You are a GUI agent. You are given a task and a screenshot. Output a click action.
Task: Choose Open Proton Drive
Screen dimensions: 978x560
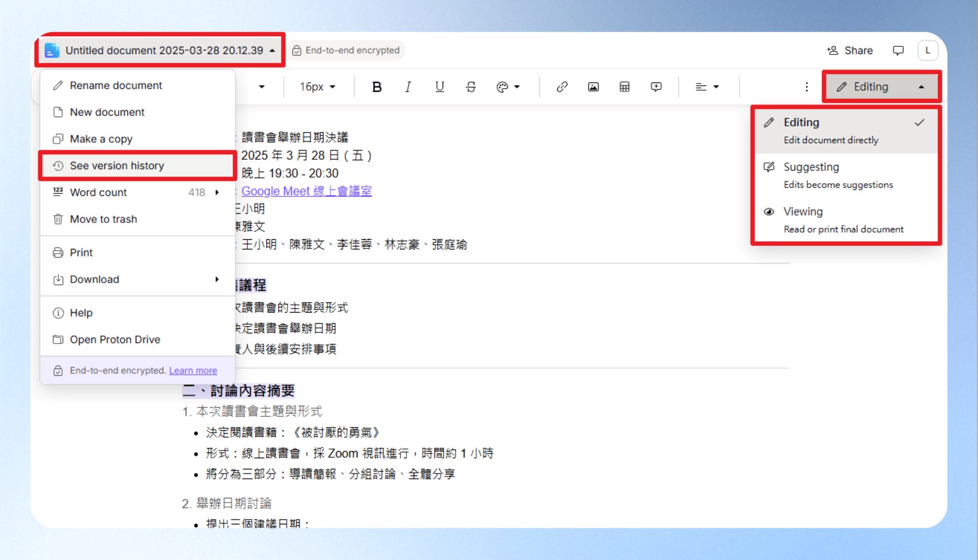138,340
